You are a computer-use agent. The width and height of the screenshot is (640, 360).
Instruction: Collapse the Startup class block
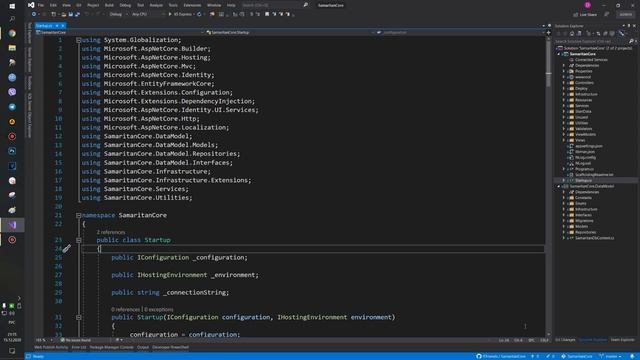pos(78,240)
